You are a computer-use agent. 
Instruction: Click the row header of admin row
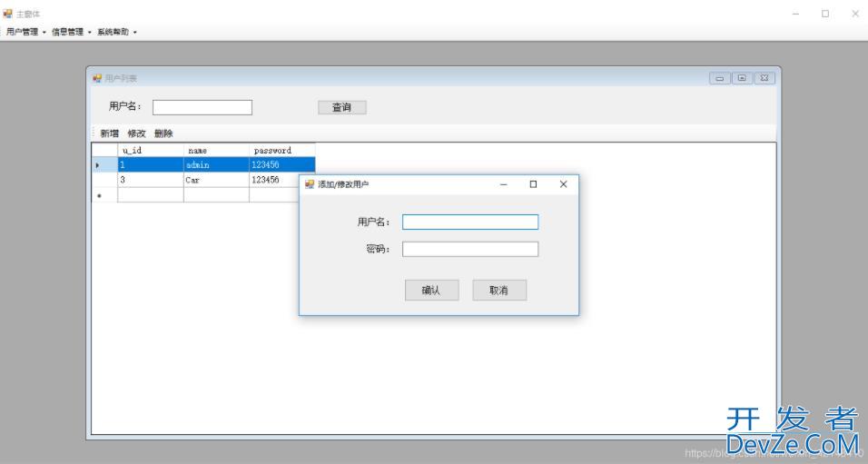(x=104, y=165)
